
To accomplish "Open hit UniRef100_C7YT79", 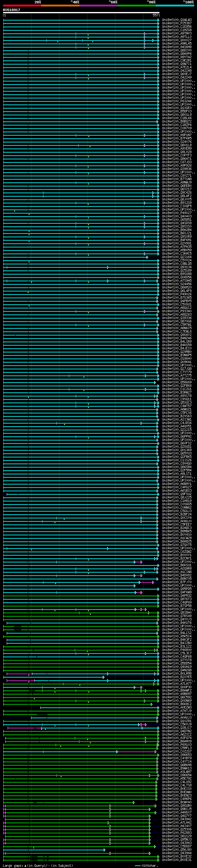I will [177, 372].
